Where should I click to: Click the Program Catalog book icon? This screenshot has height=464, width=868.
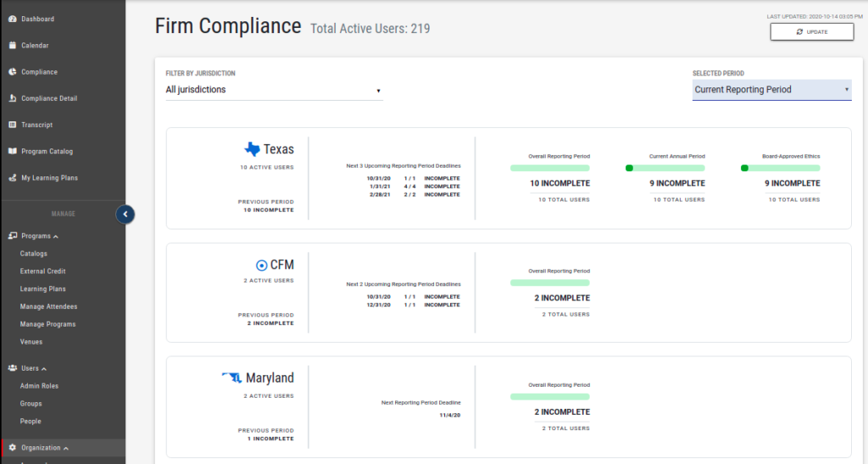[12, 151]
